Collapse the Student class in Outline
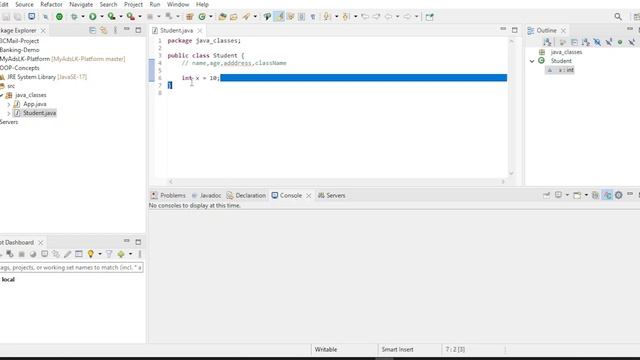 pos(532,61)
